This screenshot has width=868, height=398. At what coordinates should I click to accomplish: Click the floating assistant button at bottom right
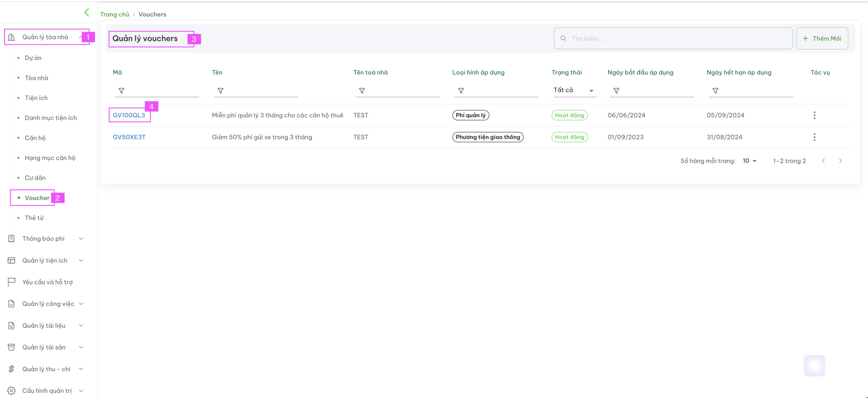(815, 365)
